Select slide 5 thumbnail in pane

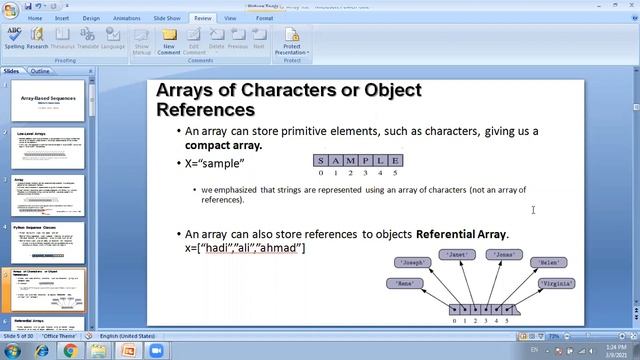pos(48,290)
